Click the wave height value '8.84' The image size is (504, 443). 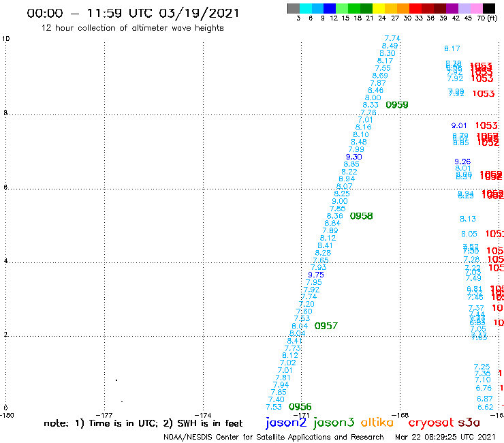point(332,224)
